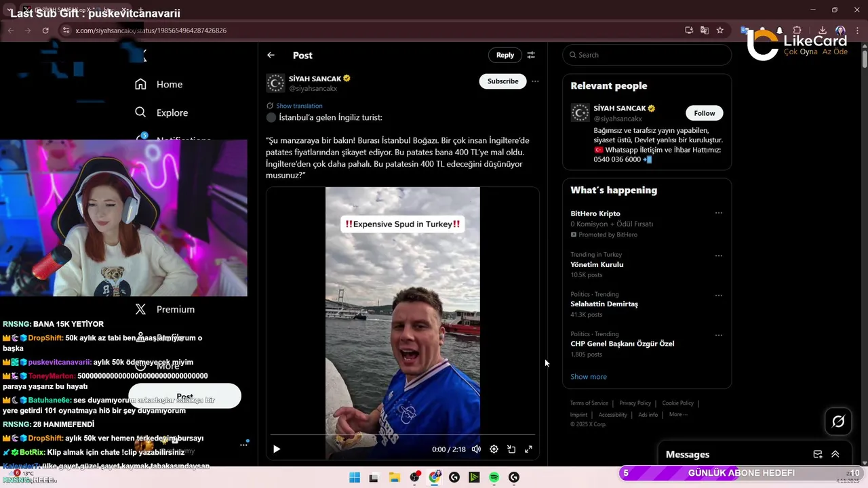This screenshot has height=488, width=868.
Task: Open Cookie Policy footer link
Action: (678, 403)
